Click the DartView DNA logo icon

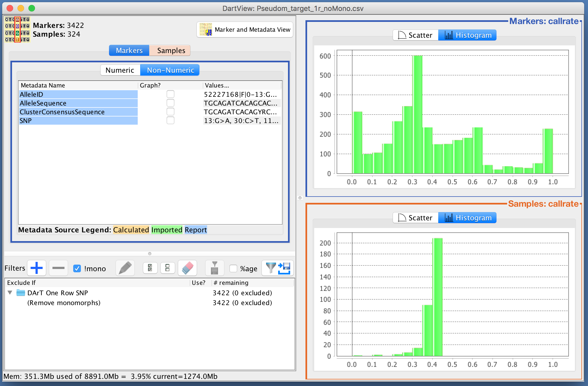coord(17,30)
